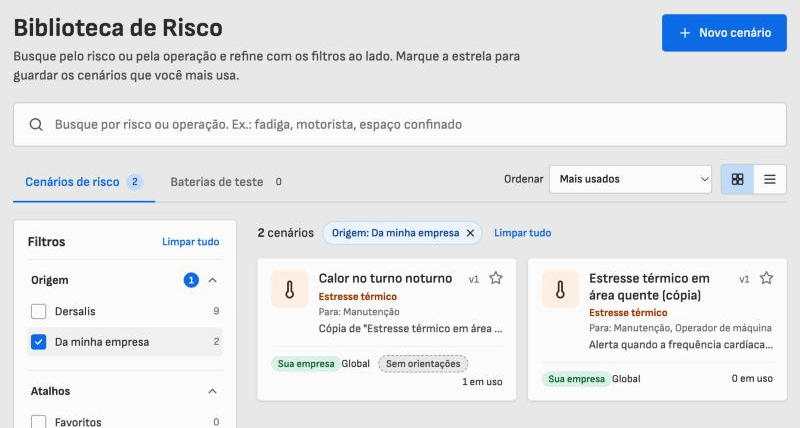Image resolution: width=800 pixels, height=428 pixels.
Task: Create a Novo cenário
Action: coord(724,33)
